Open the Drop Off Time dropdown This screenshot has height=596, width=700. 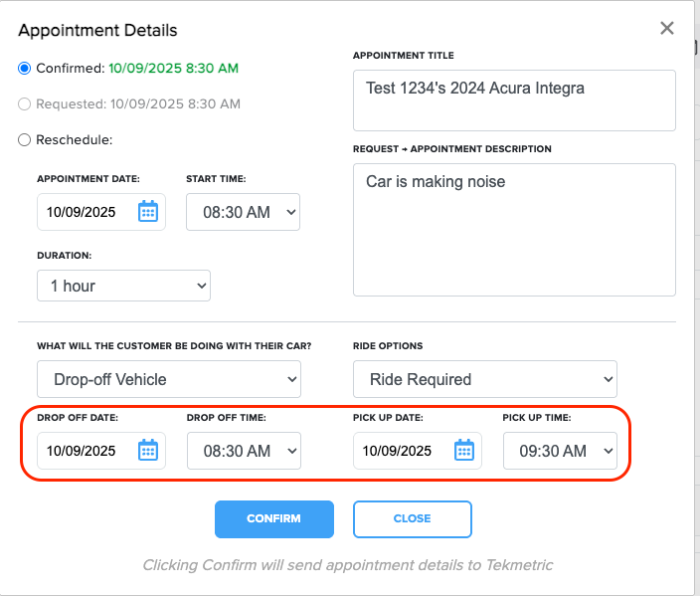tap(244, 451)
